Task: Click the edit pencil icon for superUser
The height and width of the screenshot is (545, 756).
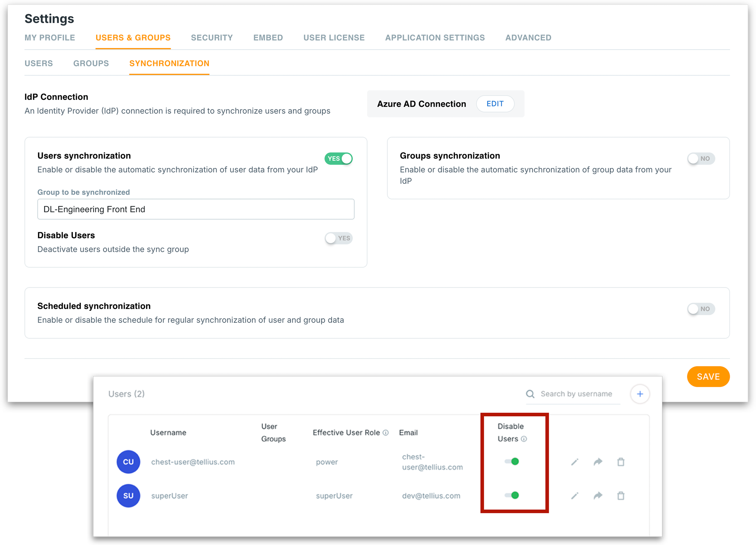Action: 575,496
